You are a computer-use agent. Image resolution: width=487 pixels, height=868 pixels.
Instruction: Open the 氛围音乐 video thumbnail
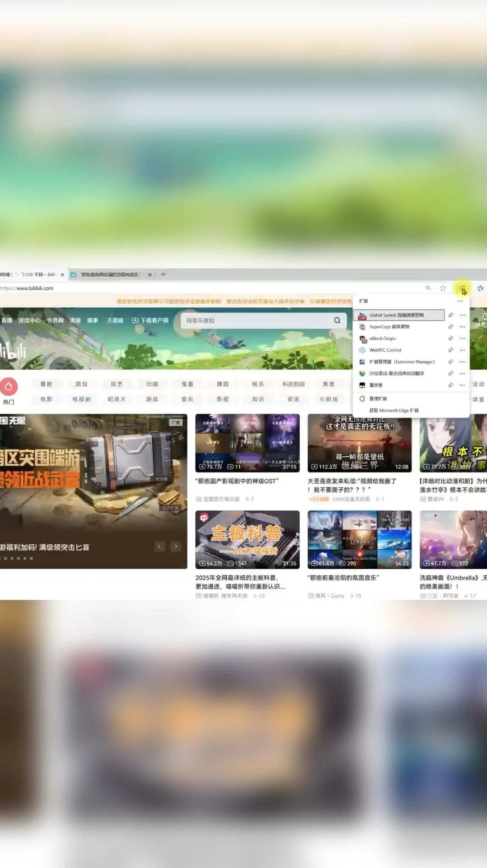(x=360, y=540)
